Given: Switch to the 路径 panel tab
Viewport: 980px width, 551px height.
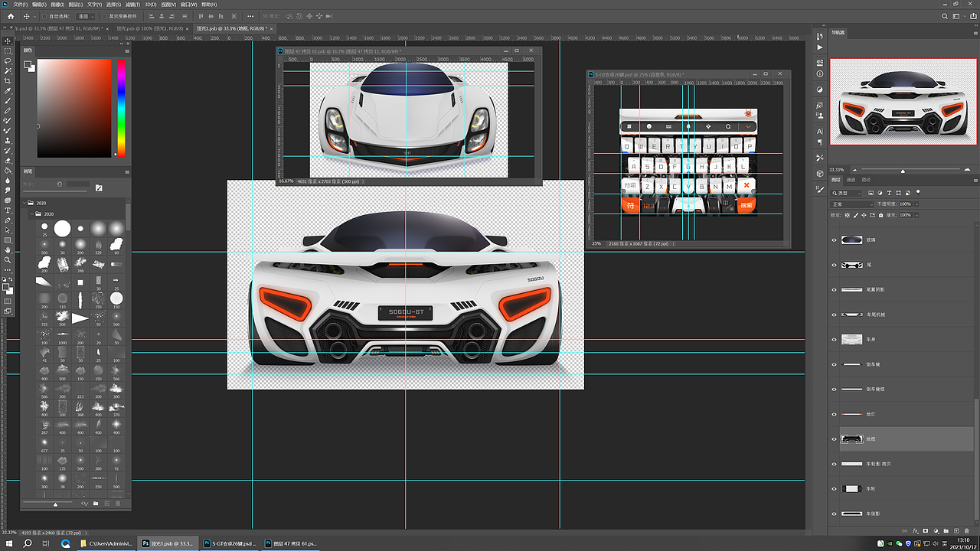Looking at the screenshot, I should (867, 180).
